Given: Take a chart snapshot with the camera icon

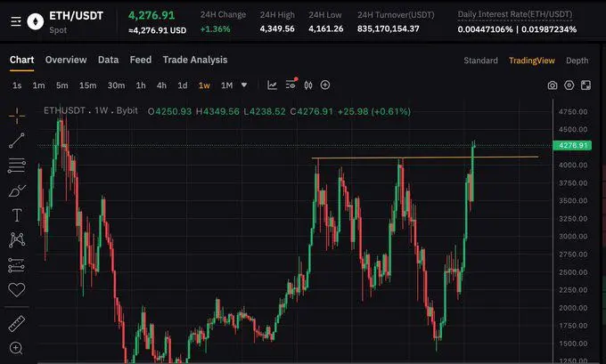Looking at the screenshot, I should (553, 85).
